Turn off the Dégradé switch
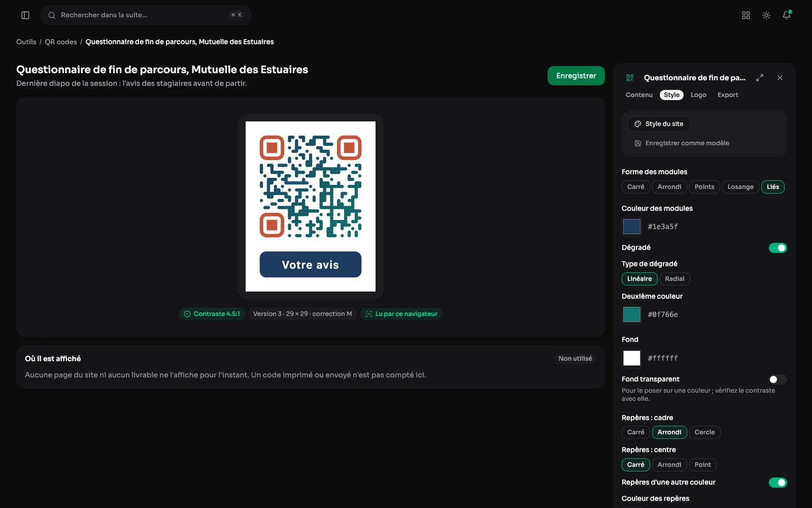Image resolution: width=812 pixels, height=508 pixels. 777,248
